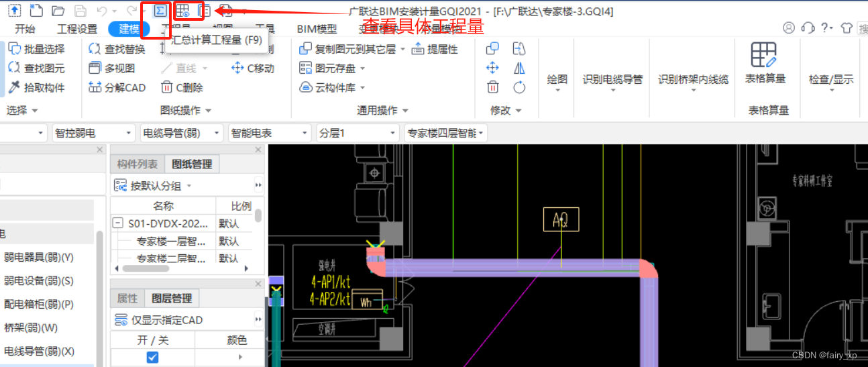Switch to 构件列表 tab
Viewport: 868px width, 367px height.
click(x=138, y=164)
